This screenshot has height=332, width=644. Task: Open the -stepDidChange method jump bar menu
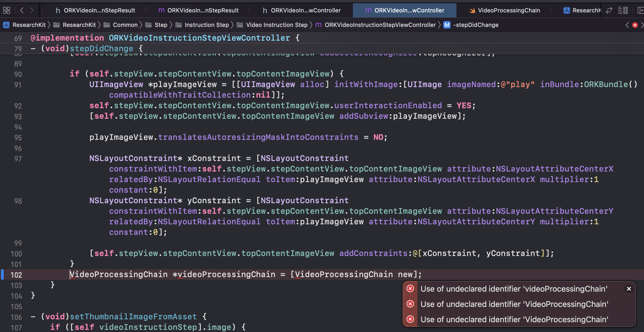475,25
